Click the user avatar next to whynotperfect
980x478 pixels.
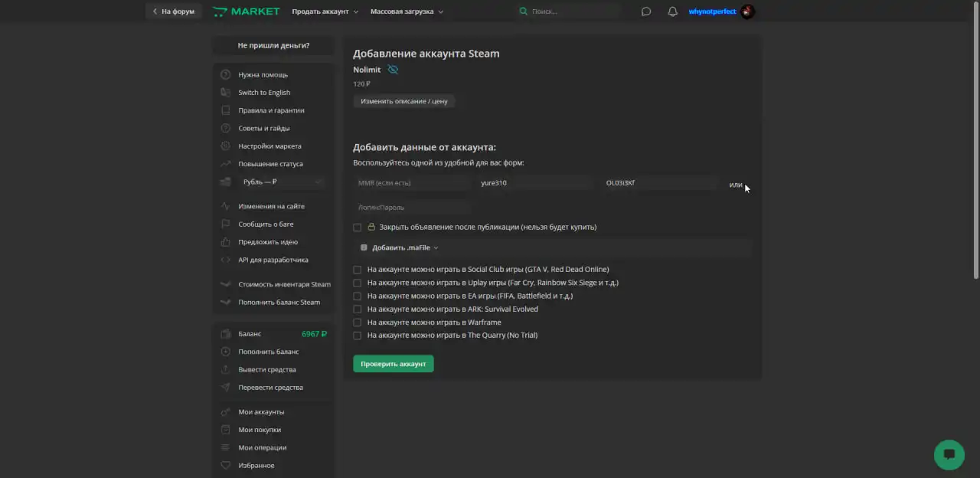click(x=748, y=11)
